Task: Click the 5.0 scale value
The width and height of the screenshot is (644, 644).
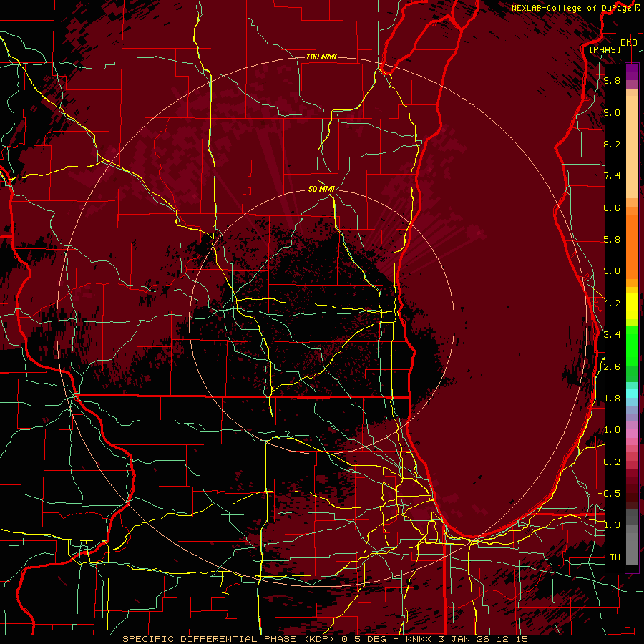Action: tap(612, 271)
